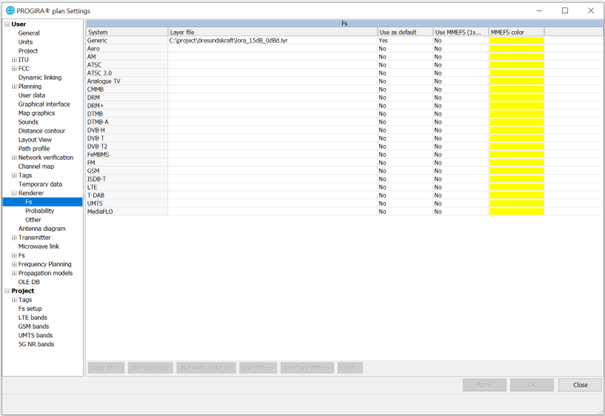
Task: Click the Layer file column header
Action: pos(273,32)
